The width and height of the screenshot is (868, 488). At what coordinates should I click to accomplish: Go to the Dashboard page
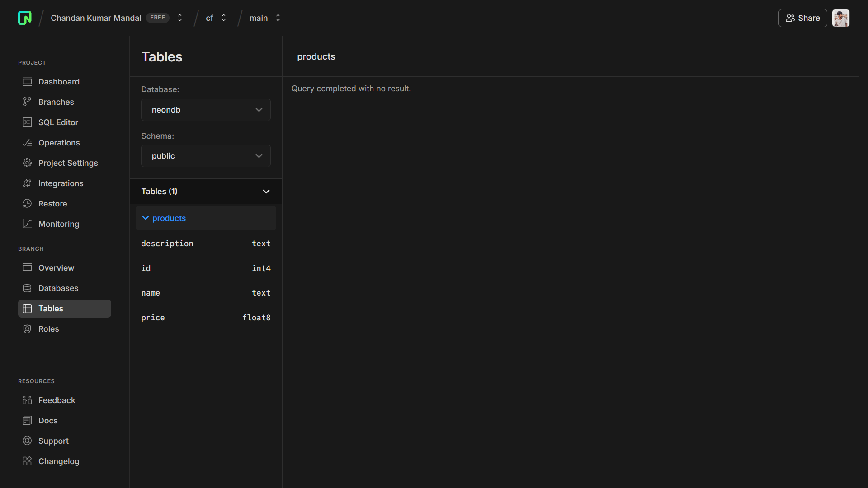point(59,82)
